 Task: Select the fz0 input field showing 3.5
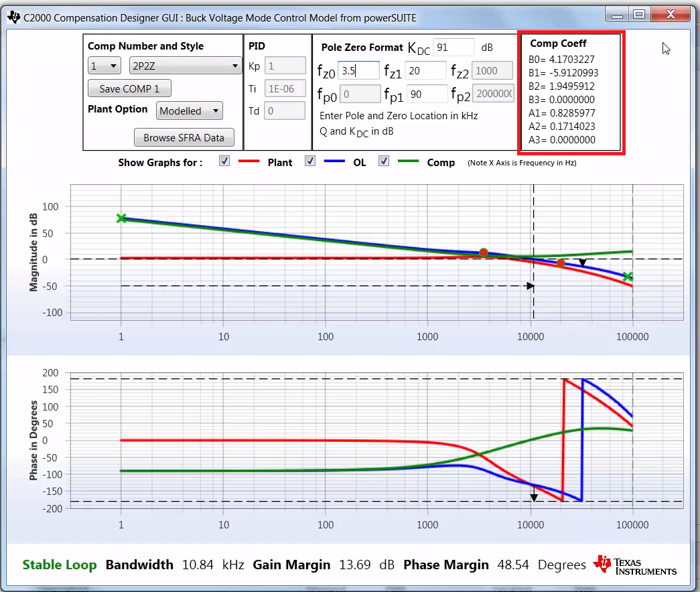coord(358,70)
